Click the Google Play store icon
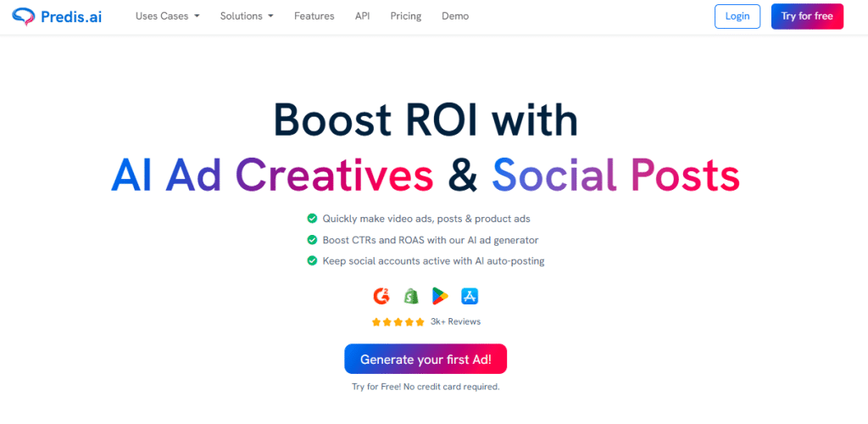The image size is (868, 424). click(x=440, y=296)
